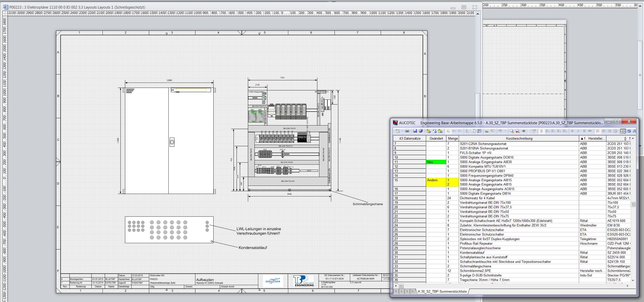Select the cell 'S800 PROFIBUS DP-V1 CI801'
Image resolution: width=644 pixels, height=302 pixels.
coord(519,171)
